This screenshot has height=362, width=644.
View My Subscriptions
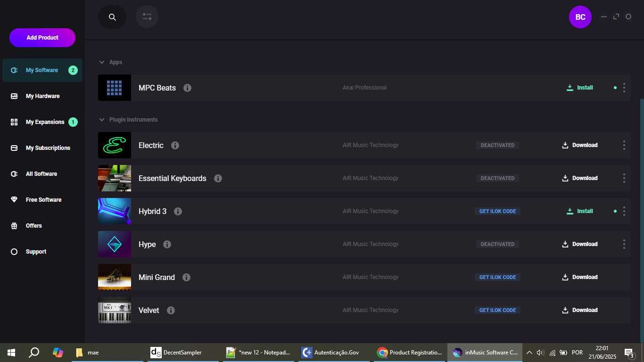click(42, 148)
